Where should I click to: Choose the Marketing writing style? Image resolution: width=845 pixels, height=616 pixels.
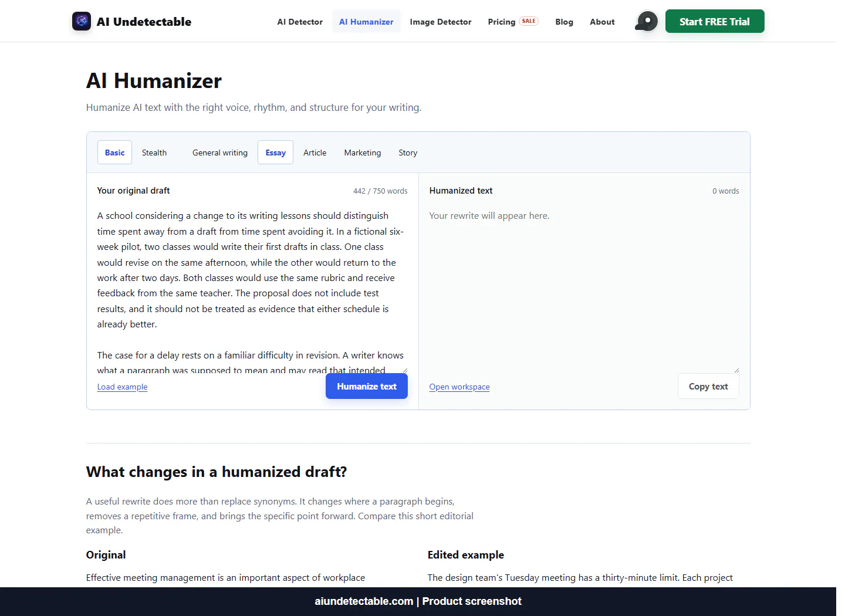pyautogui.click(x=363, y=153)
